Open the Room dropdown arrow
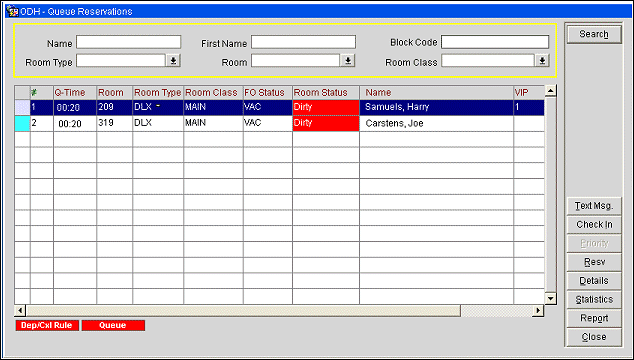Image resolution: width=634 pixels, height=360 pixels. pyautogui.click(x=348, y=61)
